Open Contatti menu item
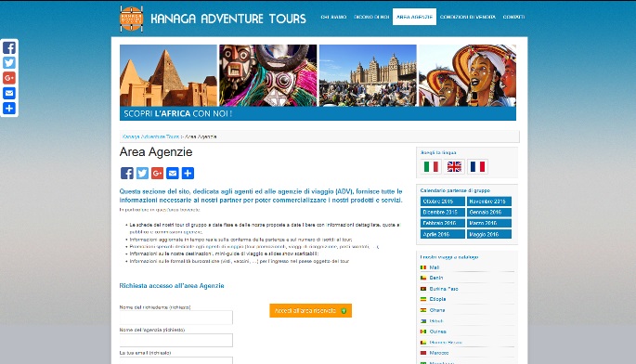636x364 pixels. click(x=513, y=17)
